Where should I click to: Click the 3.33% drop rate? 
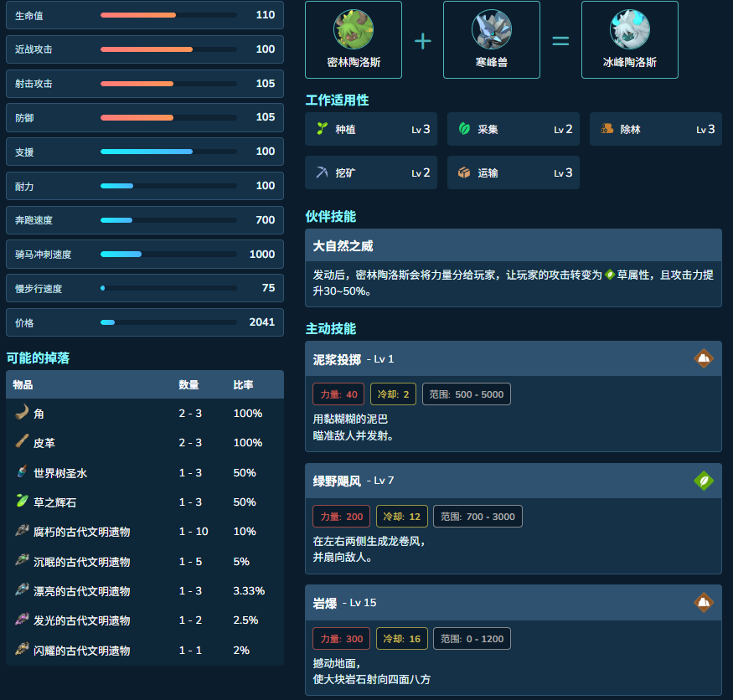pyautogui.click(x=249, y=590)
